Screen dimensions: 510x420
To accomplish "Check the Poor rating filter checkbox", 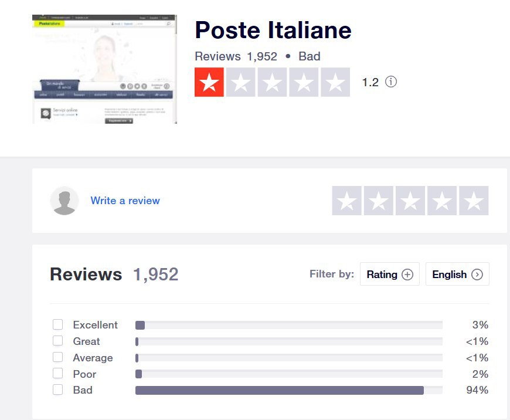I will pyautogui.click(x=58, y=374).
